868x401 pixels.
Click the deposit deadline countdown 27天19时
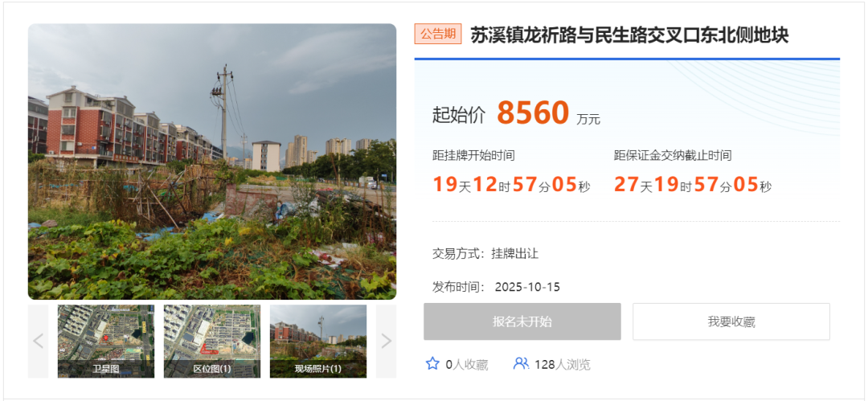coord(693,185)
